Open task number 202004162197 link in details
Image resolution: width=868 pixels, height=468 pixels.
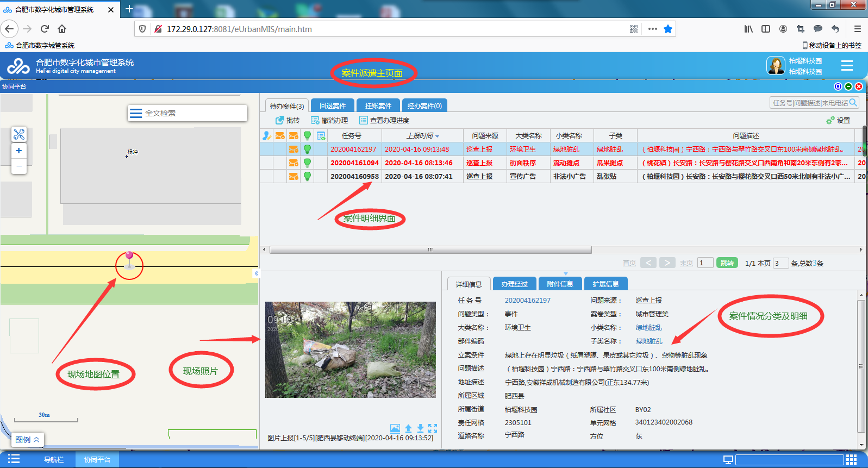tap(527, 300)
